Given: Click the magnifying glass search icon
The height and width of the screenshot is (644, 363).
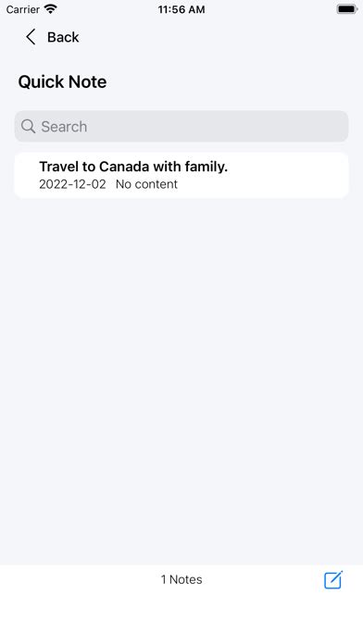Looking at the screenshot, I should coord(28,126).
